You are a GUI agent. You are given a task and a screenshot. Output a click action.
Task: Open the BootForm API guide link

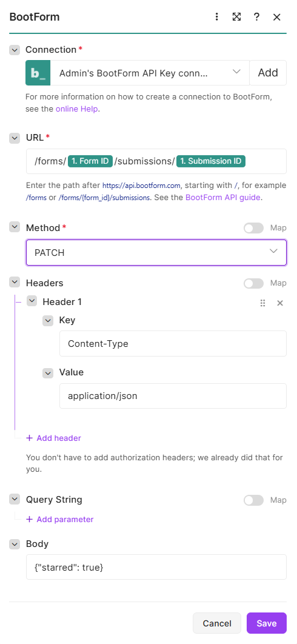pyautogui.click(x=223, y=197)
